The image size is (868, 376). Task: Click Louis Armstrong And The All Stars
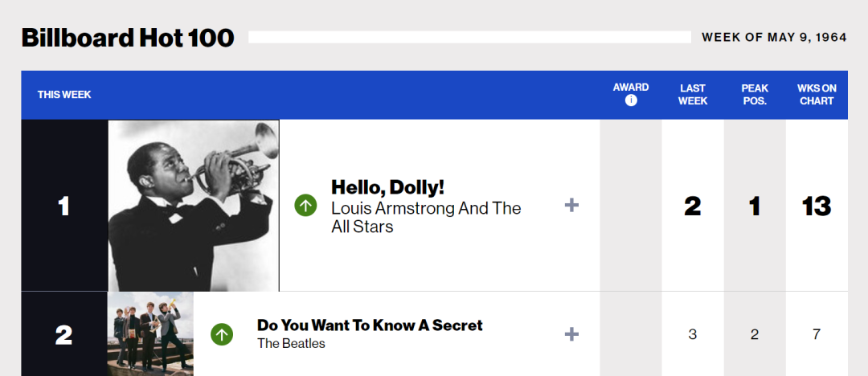click(x=426, y=217)
